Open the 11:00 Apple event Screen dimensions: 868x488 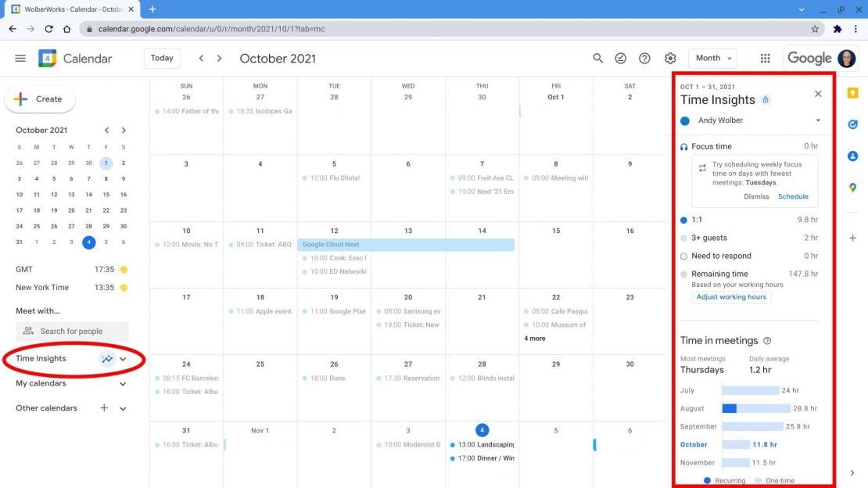tap(260, 311)
